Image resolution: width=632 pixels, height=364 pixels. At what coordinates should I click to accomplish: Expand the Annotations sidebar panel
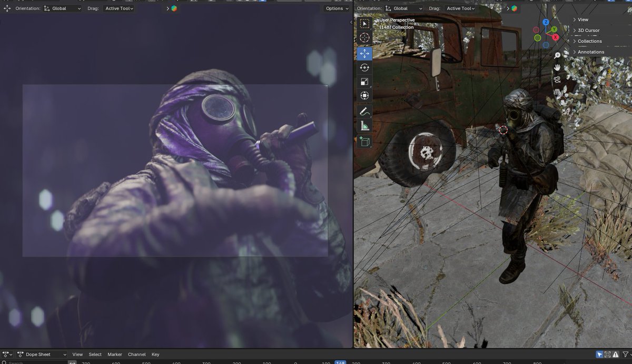(x=590, y=52)
